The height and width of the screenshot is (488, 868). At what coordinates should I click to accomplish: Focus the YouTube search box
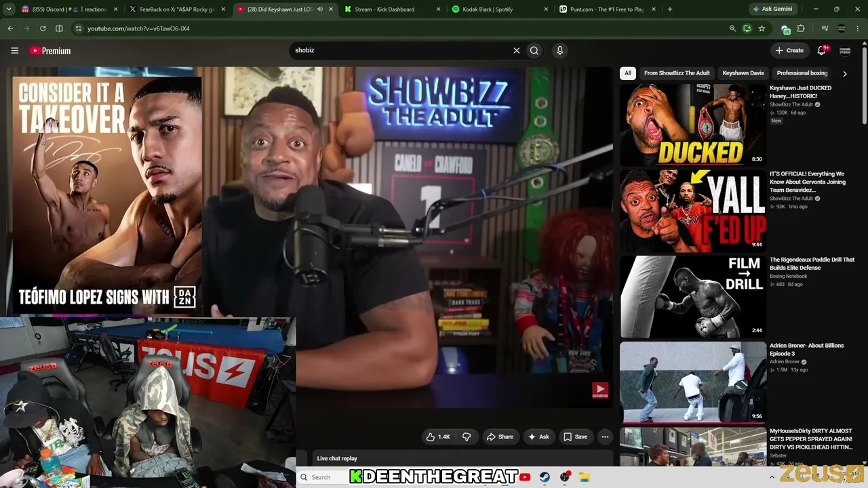pos(400,50)
